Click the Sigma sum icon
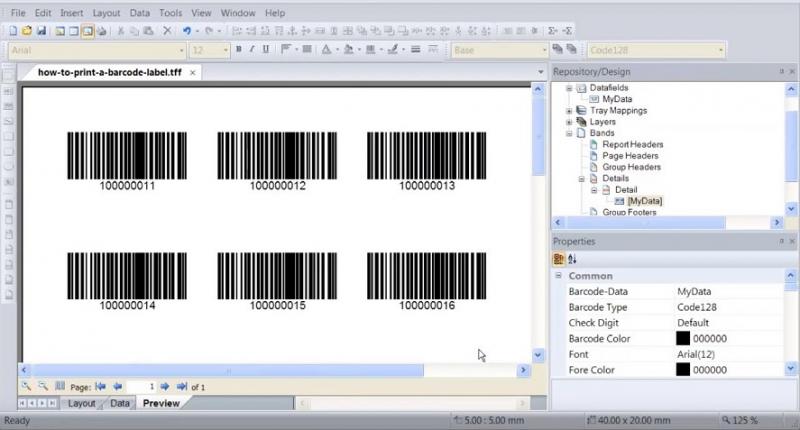This screenshot has width=800, height=430. pos(553,31)
